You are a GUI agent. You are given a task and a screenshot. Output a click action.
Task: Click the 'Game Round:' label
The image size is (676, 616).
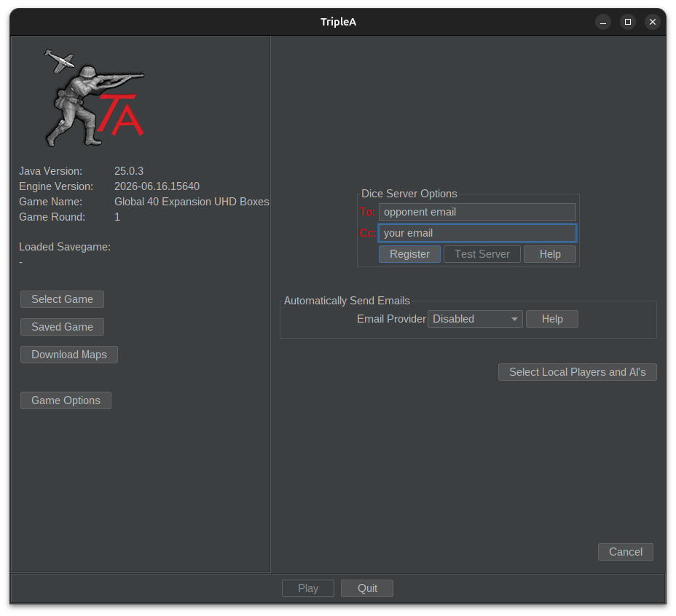52,217
